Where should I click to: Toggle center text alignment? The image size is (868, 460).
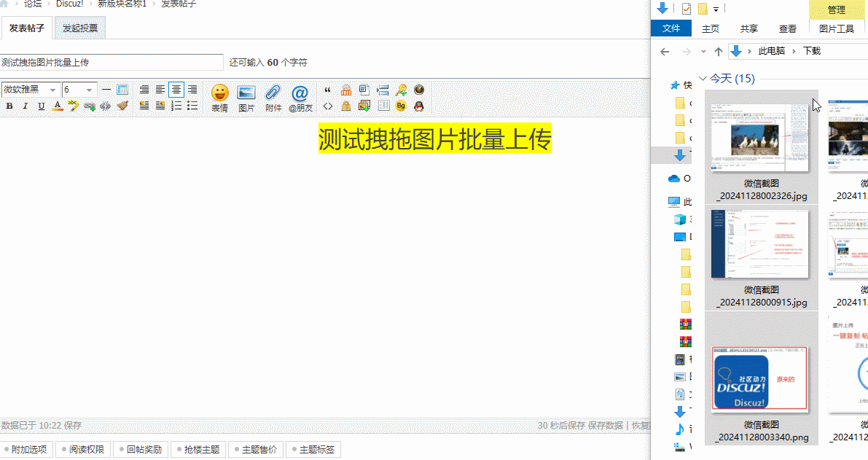pos(176,90)
